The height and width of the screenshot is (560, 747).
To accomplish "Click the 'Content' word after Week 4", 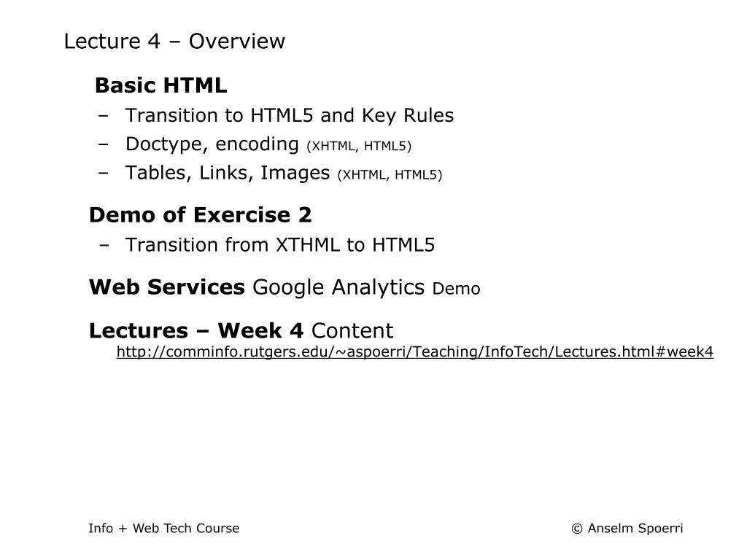I will tap(352, 331).
